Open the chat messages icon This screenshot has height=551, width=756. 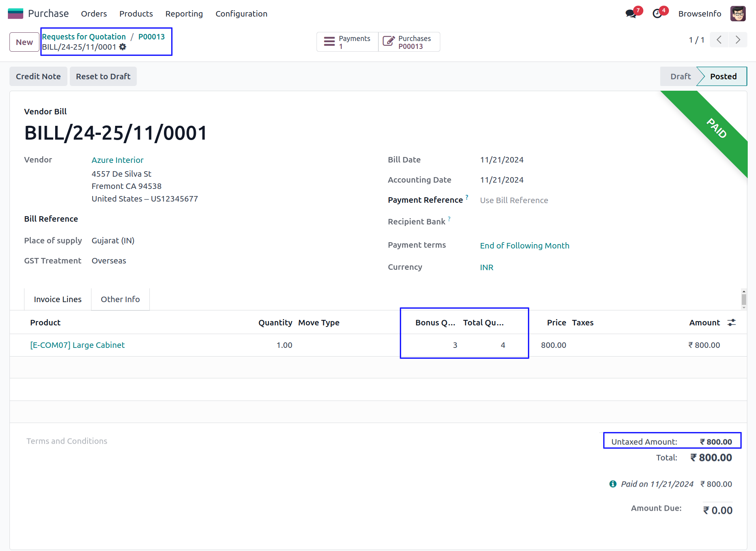[x=631, y=14]
